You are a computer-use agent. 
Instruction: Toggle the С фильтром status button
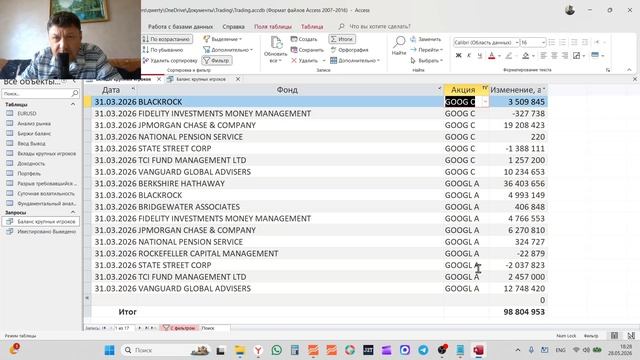pos(180,328)
